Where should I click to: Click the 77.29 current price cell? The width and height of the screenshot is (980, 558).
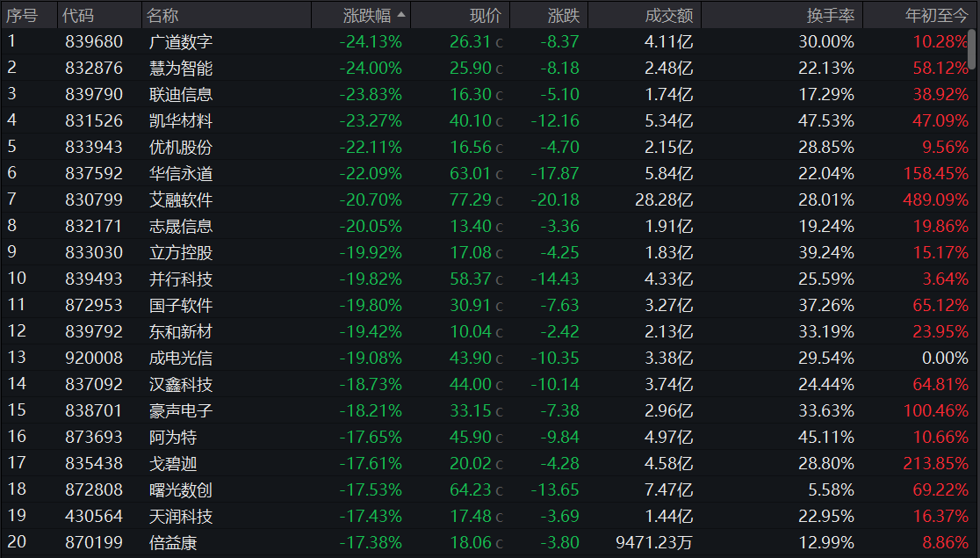pyautogui.click(x=470, y=200)
